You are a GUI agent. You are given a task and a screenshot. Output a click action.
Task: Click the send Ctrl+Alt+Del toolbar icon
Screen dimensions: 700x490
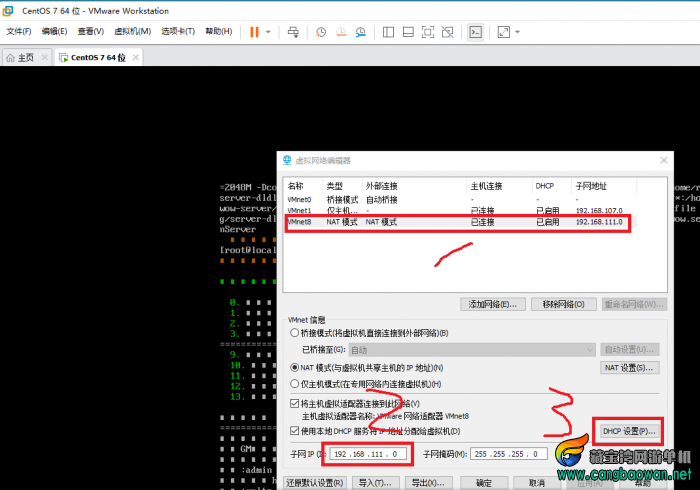coord(293,32)
